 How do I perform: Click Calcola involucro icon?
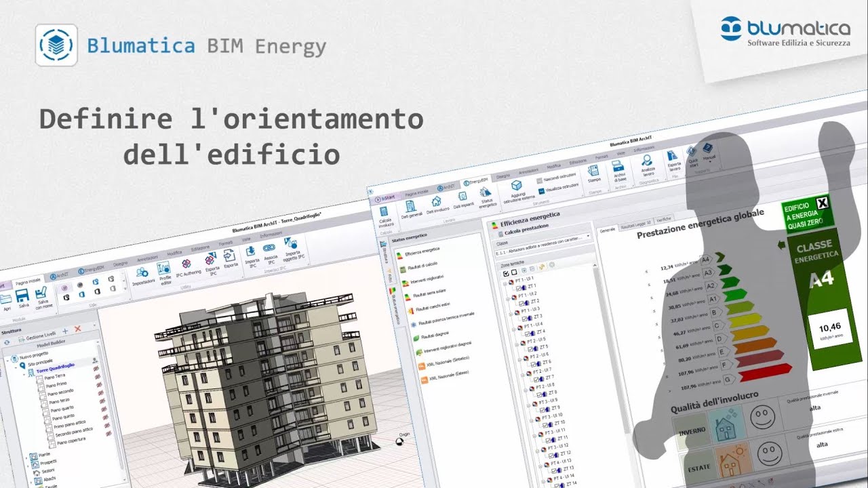coord(384,212)
